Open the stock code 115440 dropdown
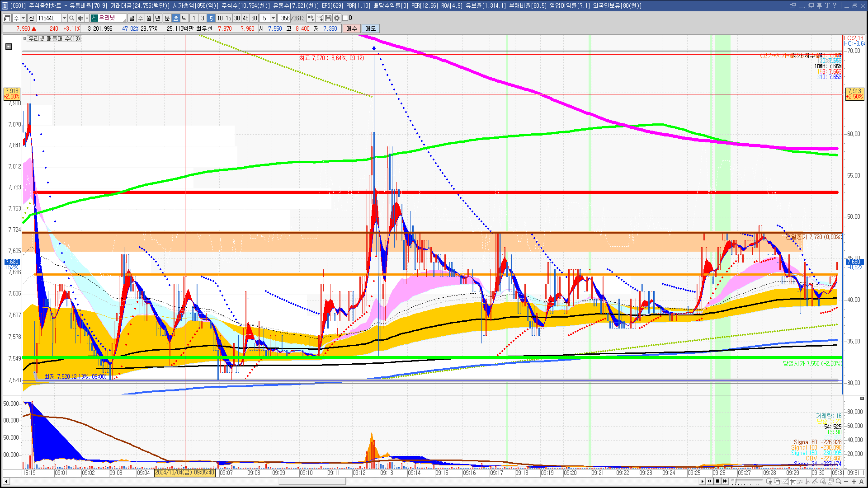The width and height of the screenshot is (868, 488). click(64, 18)
